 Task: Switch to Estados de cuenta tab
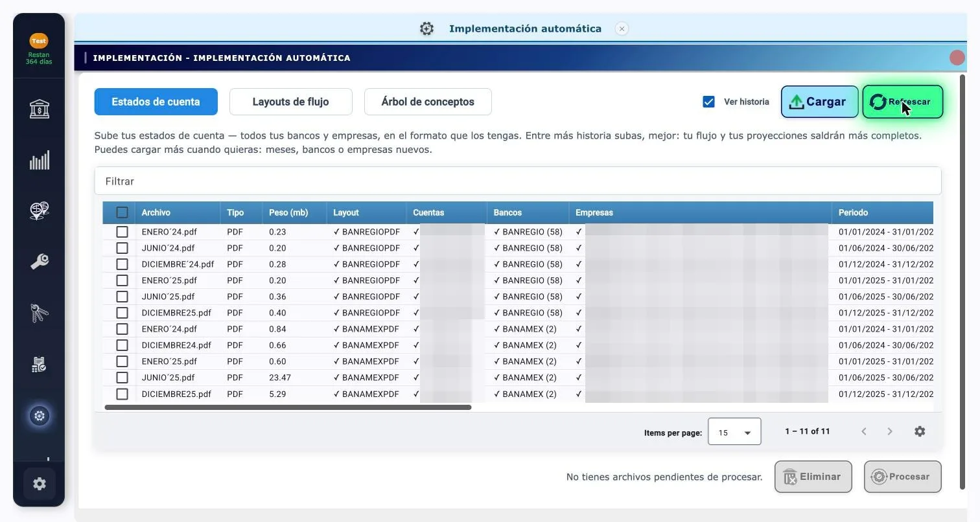click(156, 102)
